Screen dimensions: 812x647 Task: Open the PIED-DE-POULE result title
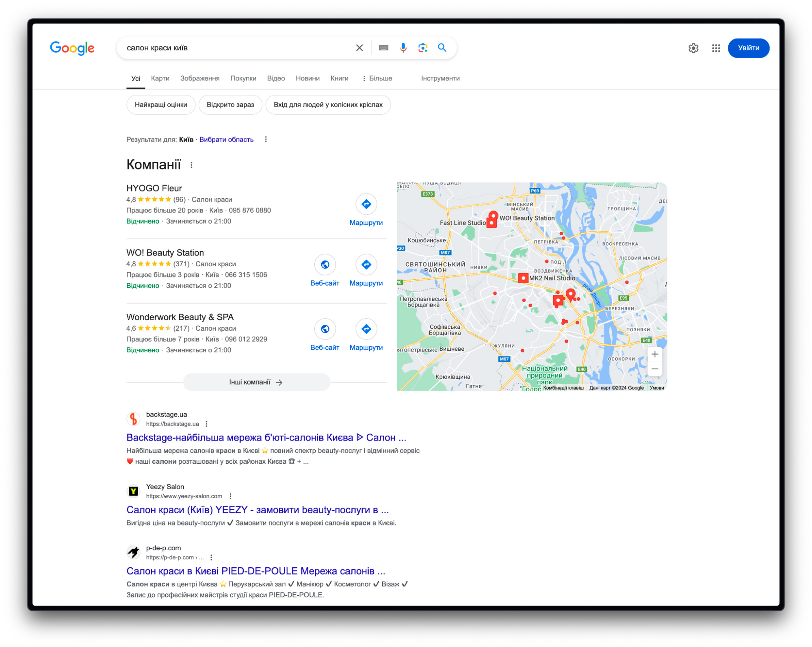tap(256, 571)
